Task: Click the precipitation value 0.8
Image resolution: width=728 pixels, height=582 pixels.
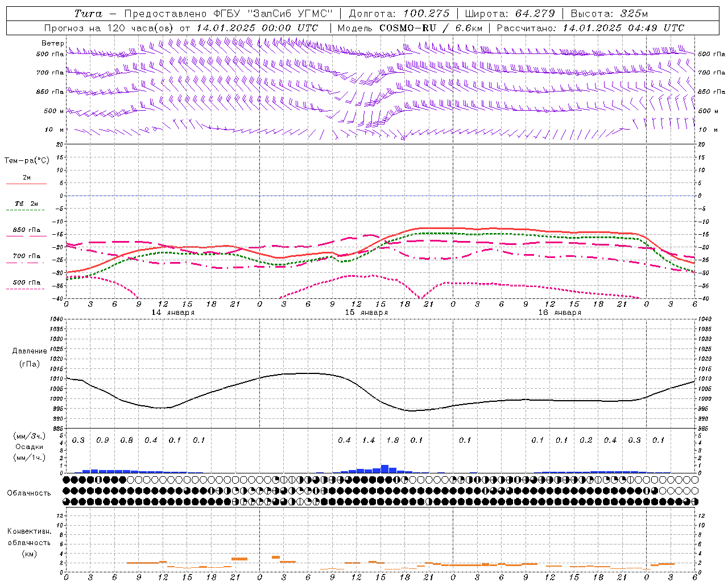Action: (126, 440)
